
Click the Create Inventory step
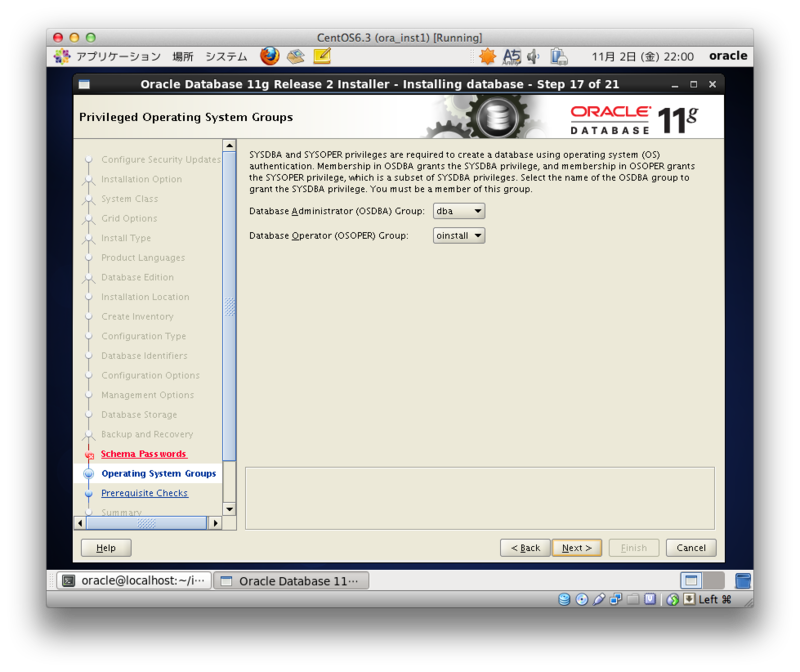click(x=137, y=316)
